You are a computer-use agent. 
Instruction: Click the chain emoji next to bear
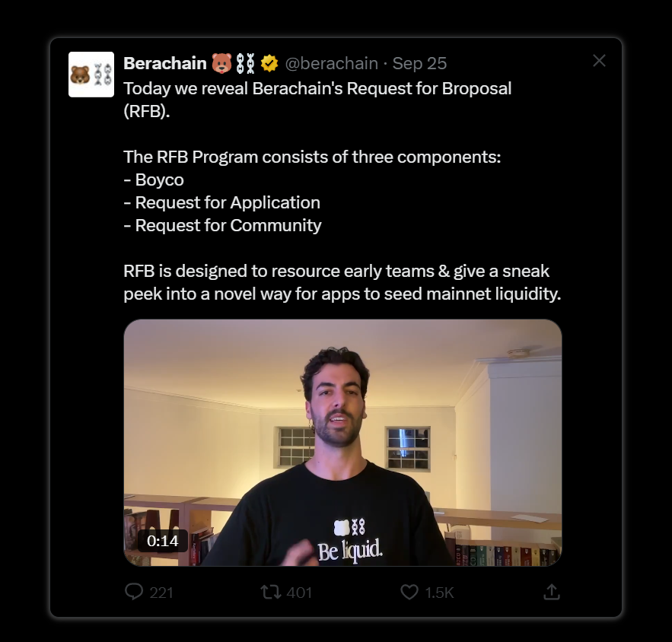245,63
